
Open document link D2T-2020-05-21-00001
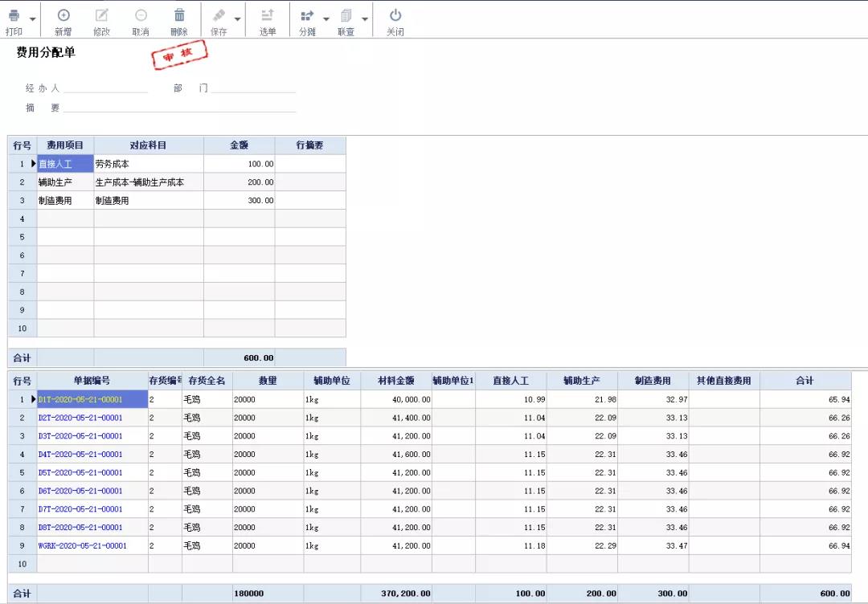(x=80, y=418)
